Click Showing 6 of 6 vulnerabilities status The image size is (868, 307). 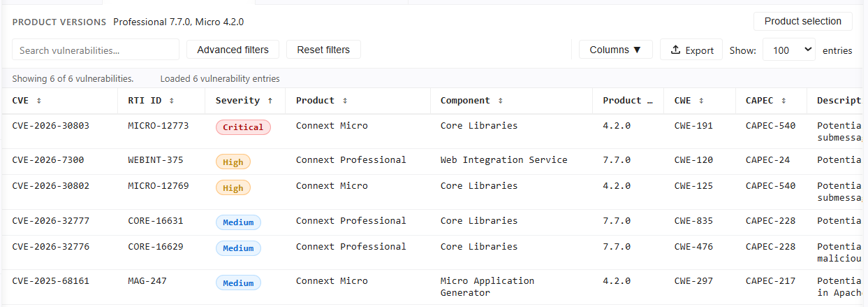[73, 78]
